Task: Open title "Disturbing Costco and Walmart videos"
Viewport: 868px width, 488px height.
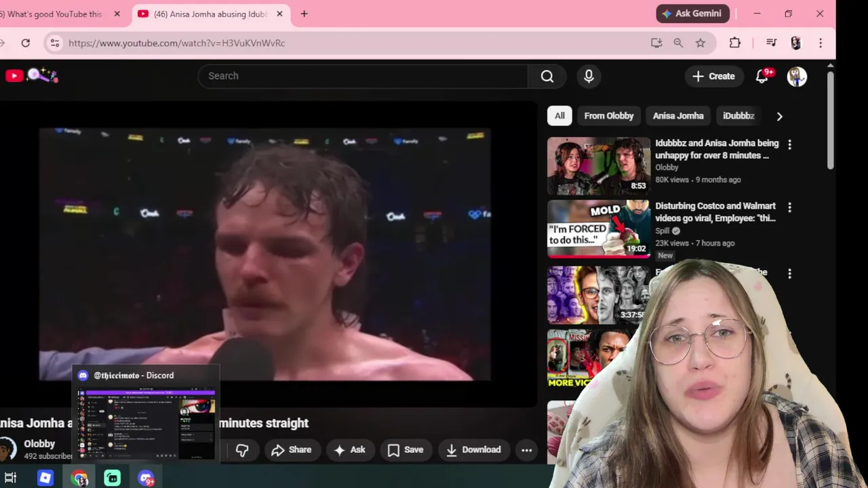Action: [715, 212]
